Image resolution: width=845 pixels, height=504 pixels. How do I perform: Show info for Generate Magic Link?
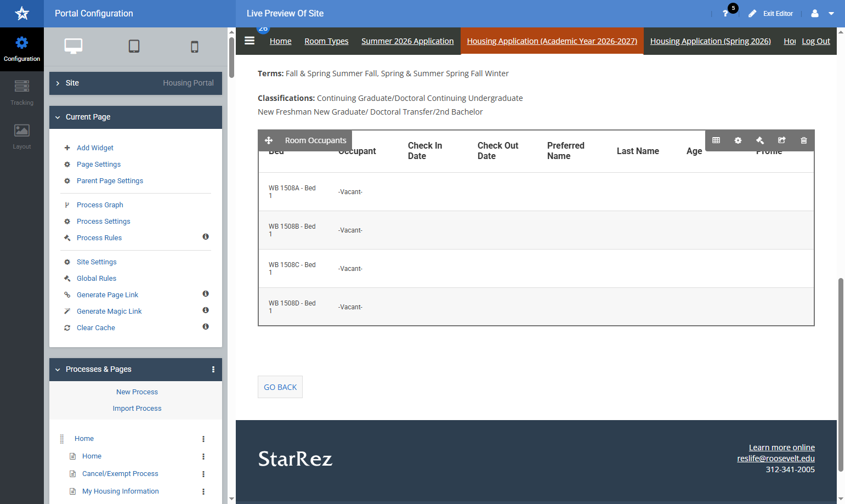206,310
